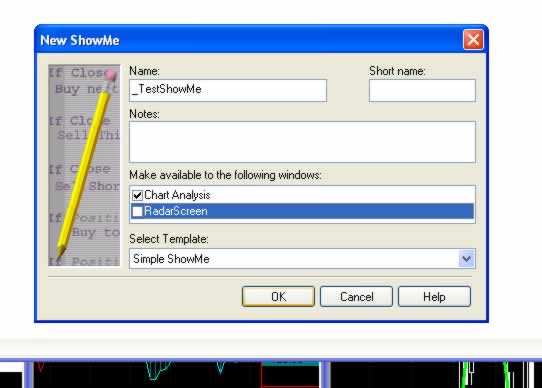Uncheck the Chart Analysis checkbox
The image size is (542, 388).
(137, 195)
